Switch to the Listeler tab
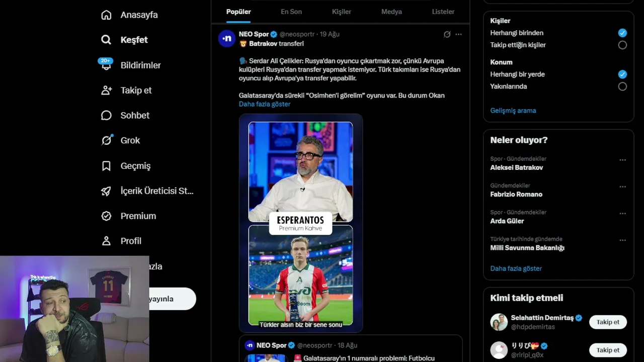This screenshot has width=644, height=362. [443, 12]
